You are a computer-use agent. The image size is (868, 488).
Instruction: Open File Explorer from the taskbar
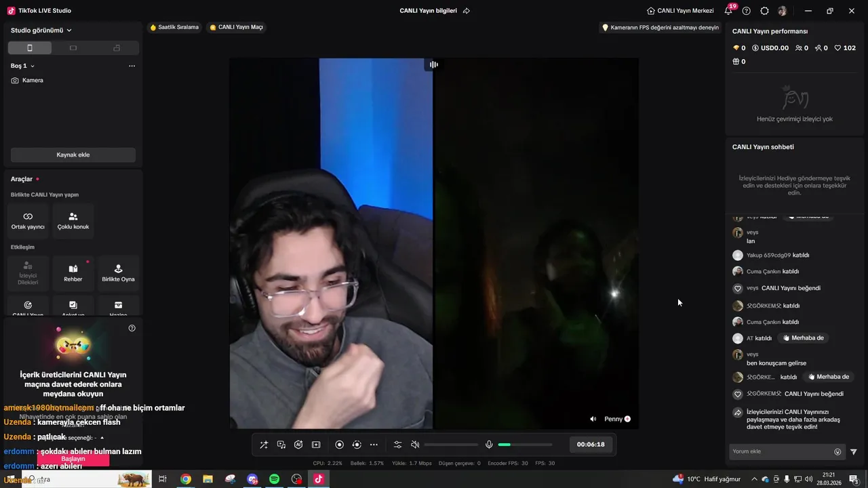(x=208, y=479)
